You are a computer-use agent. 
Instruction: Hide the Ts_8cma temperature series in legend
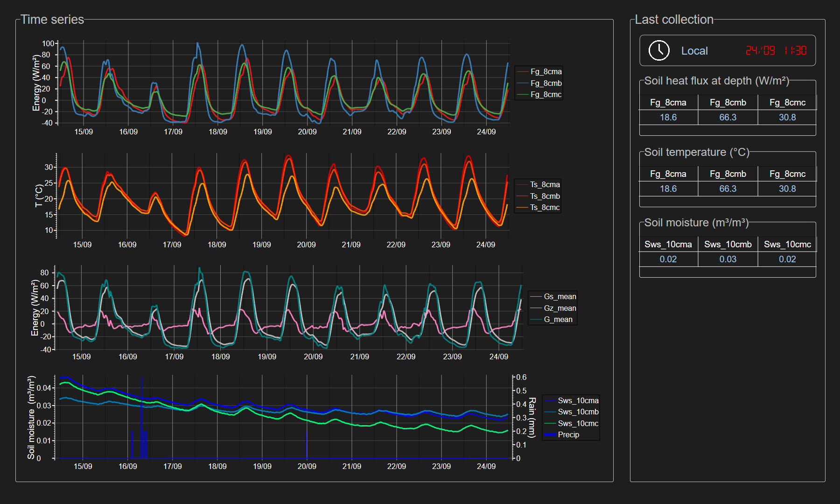coord(545,185)
